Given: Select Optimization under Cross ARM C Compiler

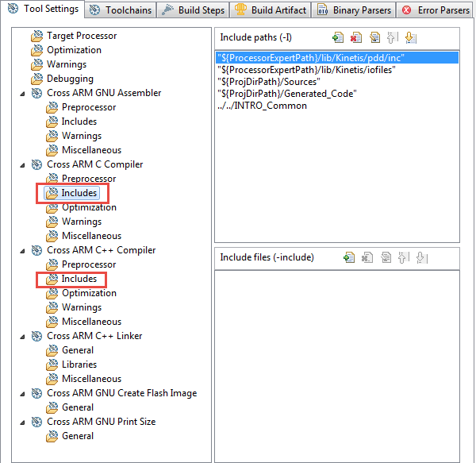Looking at the screenshot, I should [x=89, y=207].
